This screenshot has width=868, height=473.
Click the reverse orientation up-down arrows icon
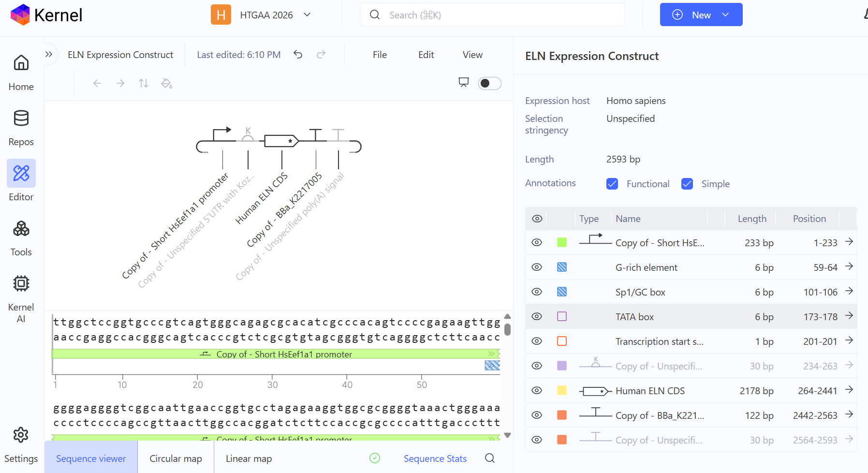tap(144, 83)
